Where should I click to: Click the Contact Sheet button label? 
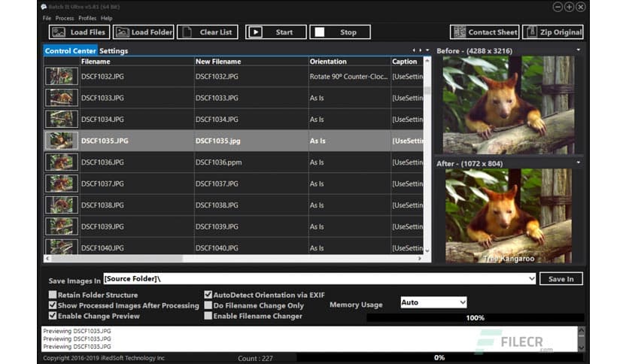[x=493, y=32]
